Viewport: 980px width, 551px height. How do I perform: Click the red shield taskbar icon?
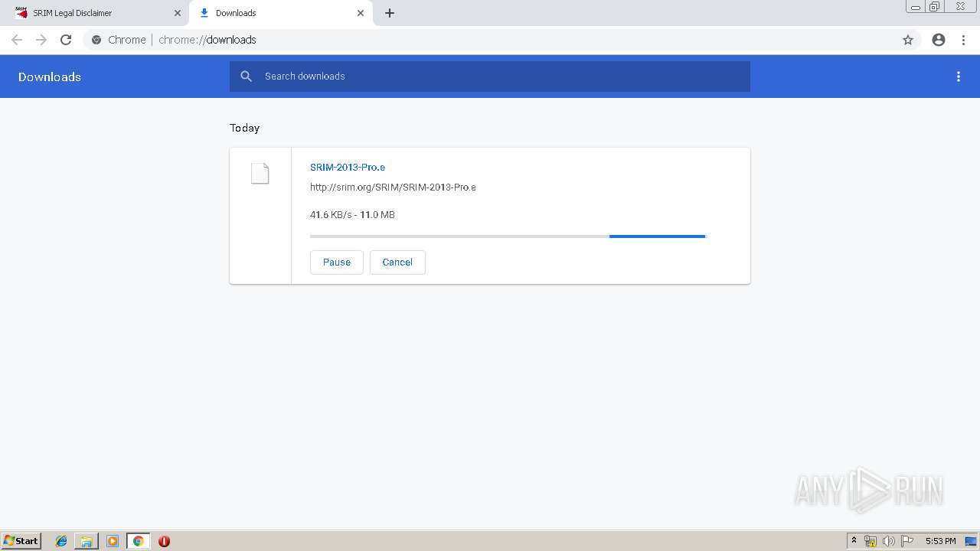click(164, 541)
